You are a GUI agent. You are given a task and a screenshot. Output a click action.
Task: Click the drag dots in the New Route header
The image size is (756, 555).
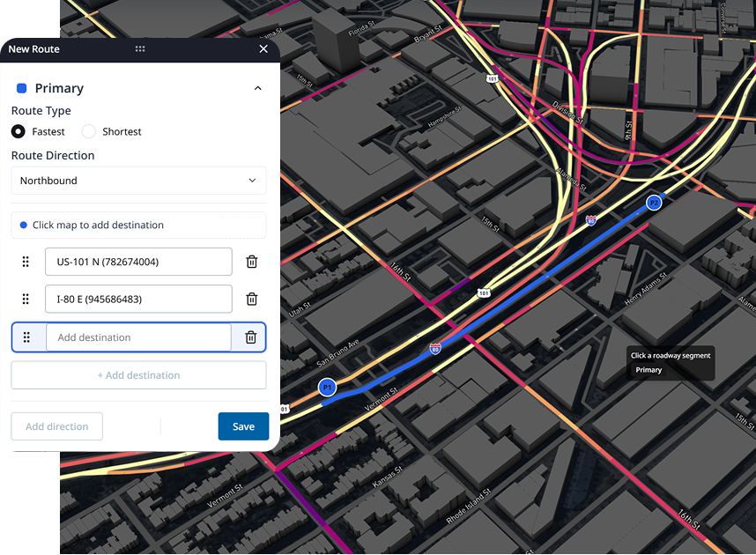140,49
